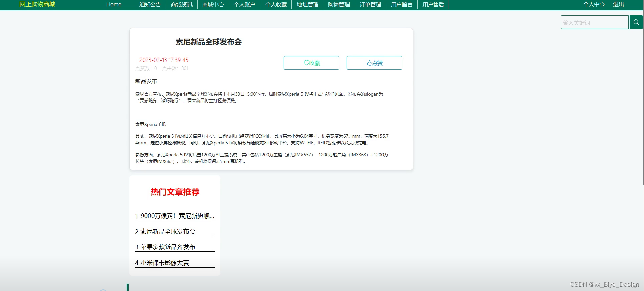Go to the Home menu item

click(114, 4)
